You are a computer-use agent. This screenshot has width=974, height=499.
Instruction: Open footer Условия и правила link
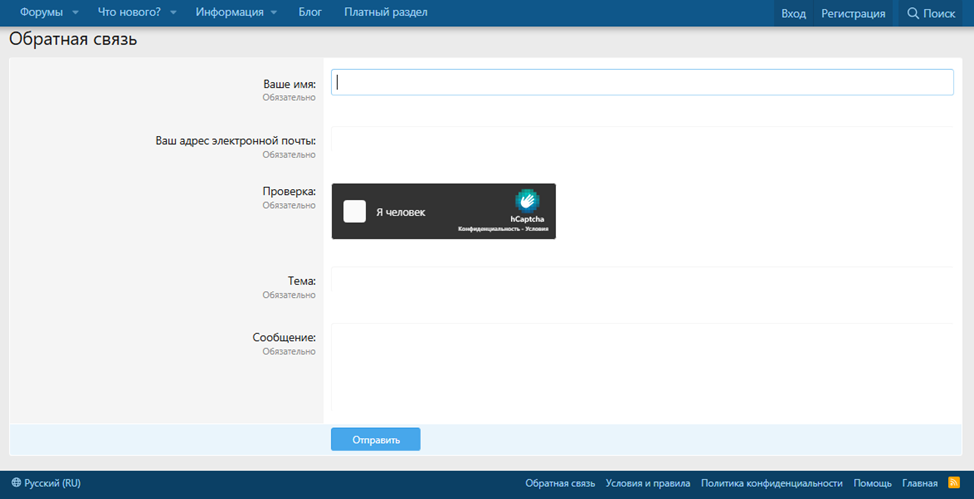coord(648,483)
